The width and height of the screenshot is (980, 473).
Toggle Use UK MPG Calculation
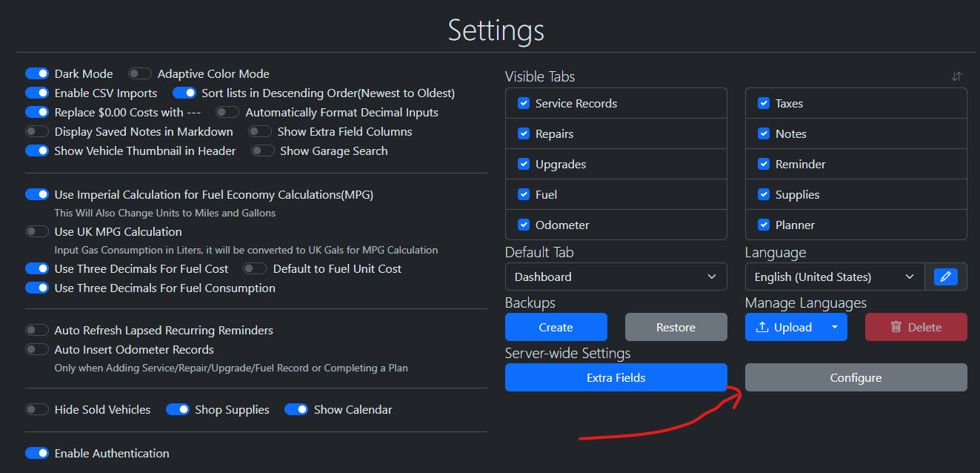coord(37,232)
